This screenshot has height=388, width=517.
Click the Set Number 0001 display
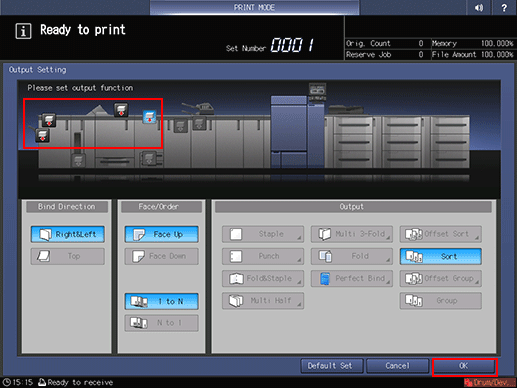[270, 45]
